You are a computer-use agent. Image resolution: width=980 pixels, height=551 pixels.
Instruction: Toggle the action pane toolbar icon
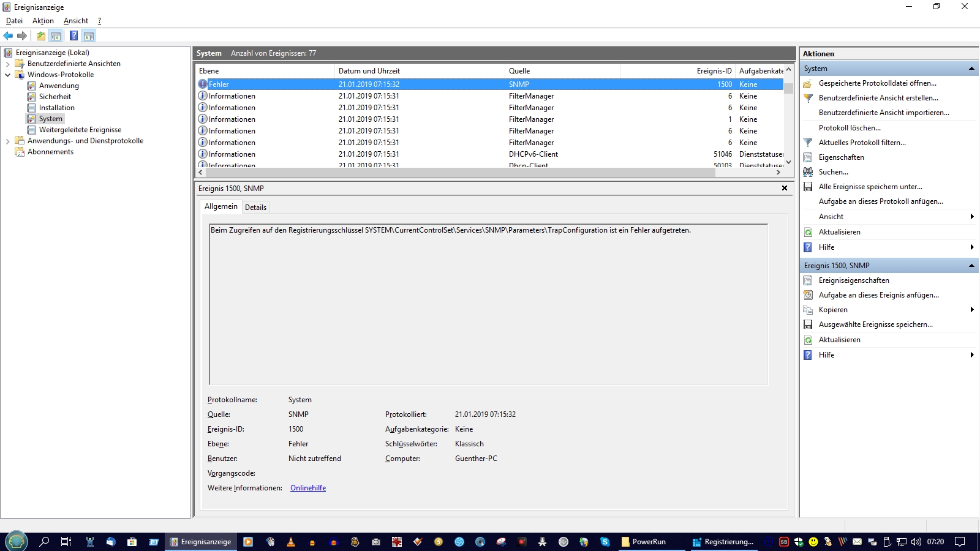(x=89, y=36)
